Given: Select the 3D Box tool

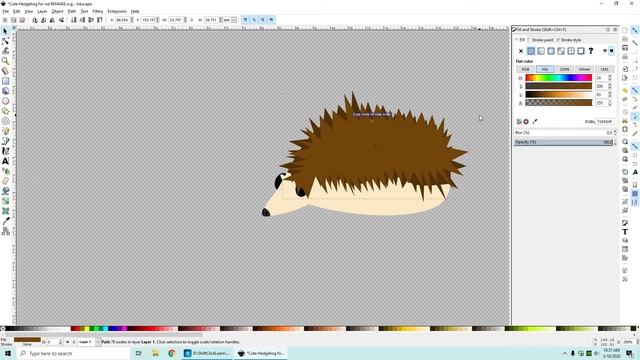Looking at the screenshot, I should pyautogui.click(x=5, y=91).
